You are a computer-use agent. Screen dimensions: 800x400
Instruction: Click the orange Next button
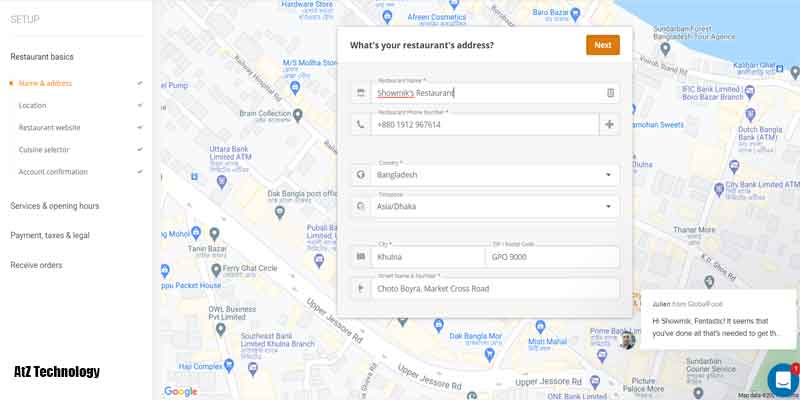[603, 45]
